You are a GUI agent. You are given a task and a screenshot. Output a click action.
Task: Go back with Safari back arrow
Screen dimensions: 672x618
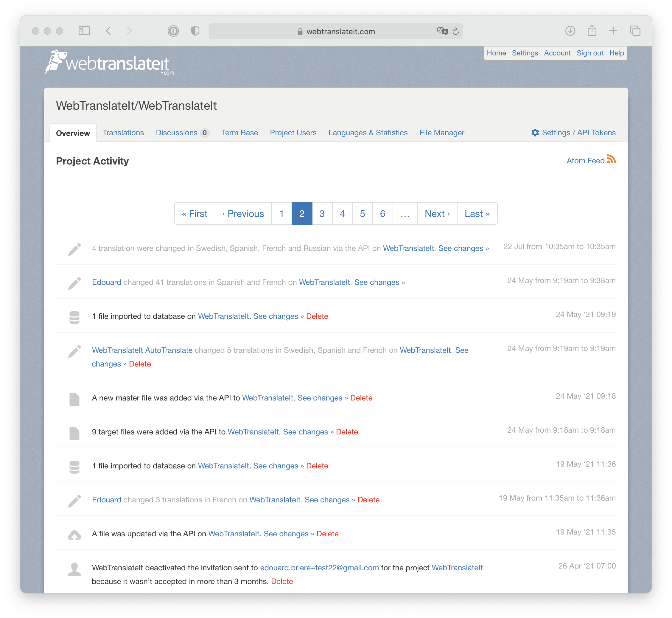pyautogui.click(x=108, y=31)
